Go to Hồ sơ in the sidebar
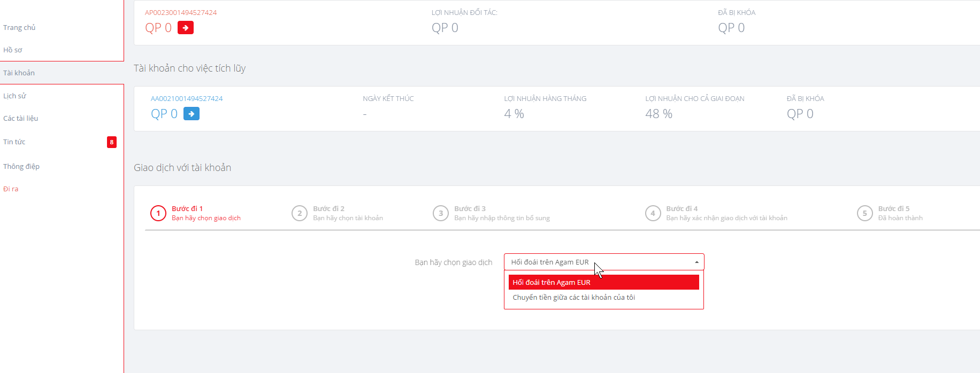The height and width of the screenshot is (373, 980). point(13,50)
